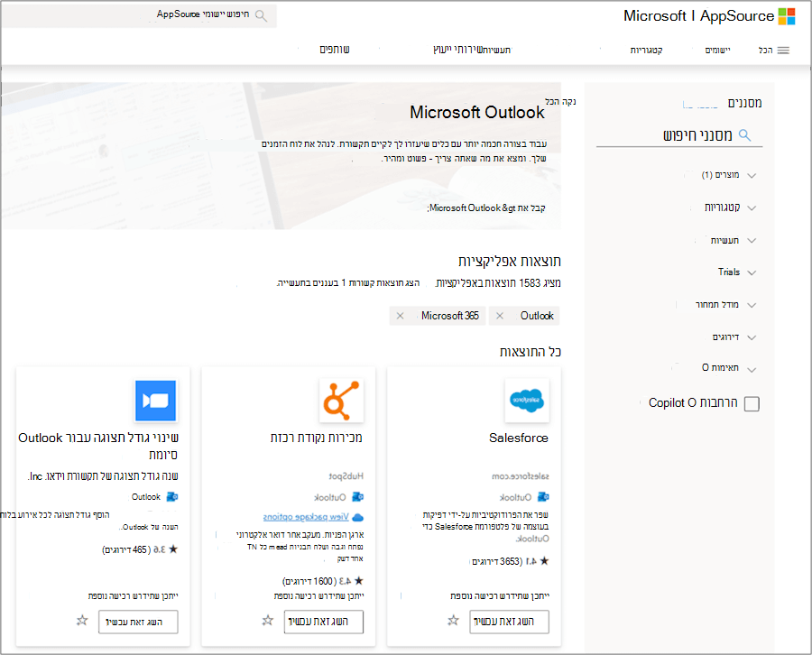
Task: Click the Zoom 465 ratings count
Action: pos(126,549)
